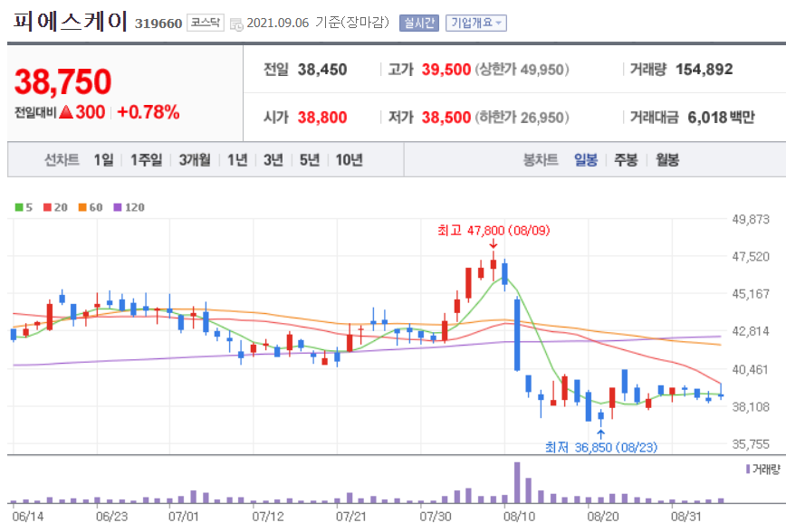786x532 pixels.
Task: Click the red 20-day moving average swatch
Action: 48,207
